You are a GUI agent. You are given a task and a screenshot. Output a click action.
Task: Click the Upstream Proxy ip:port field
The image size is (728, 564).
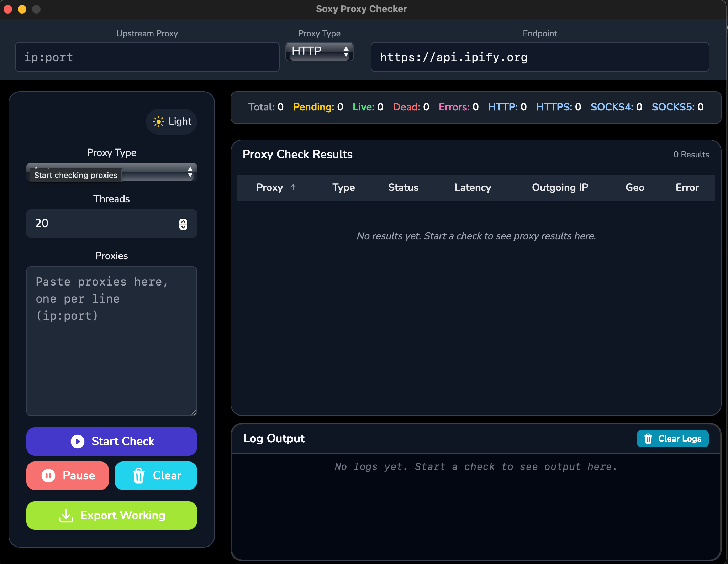coord(147,57)
